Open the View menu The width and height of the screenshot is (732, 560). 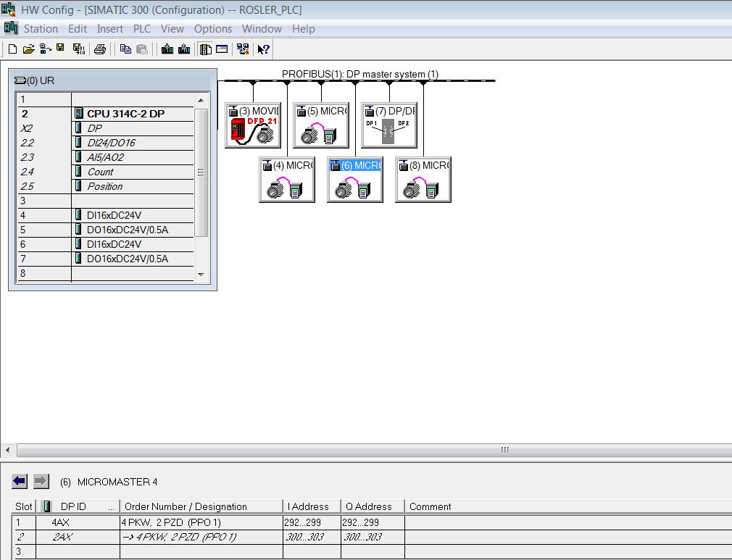point(172,29)
